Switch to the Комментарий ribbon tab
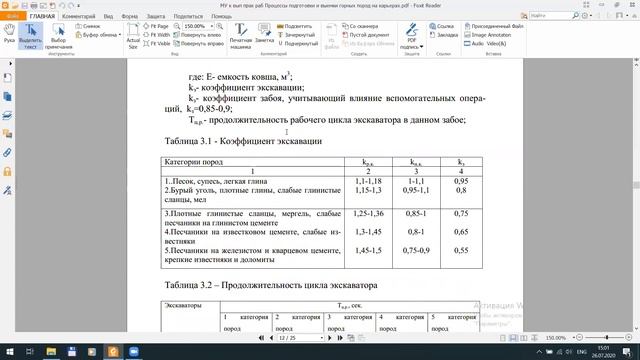 click(x=78, y=16)
